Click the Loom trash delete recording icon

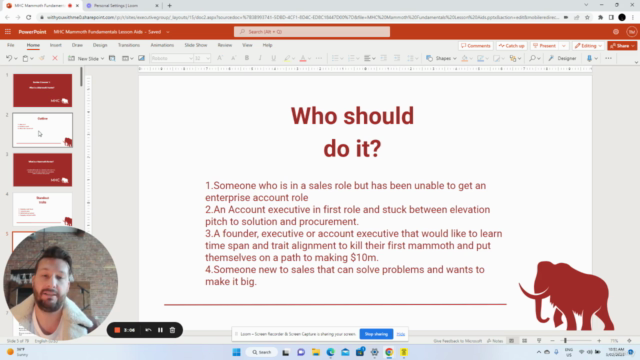pyautogui.click(x=172, y=330)
